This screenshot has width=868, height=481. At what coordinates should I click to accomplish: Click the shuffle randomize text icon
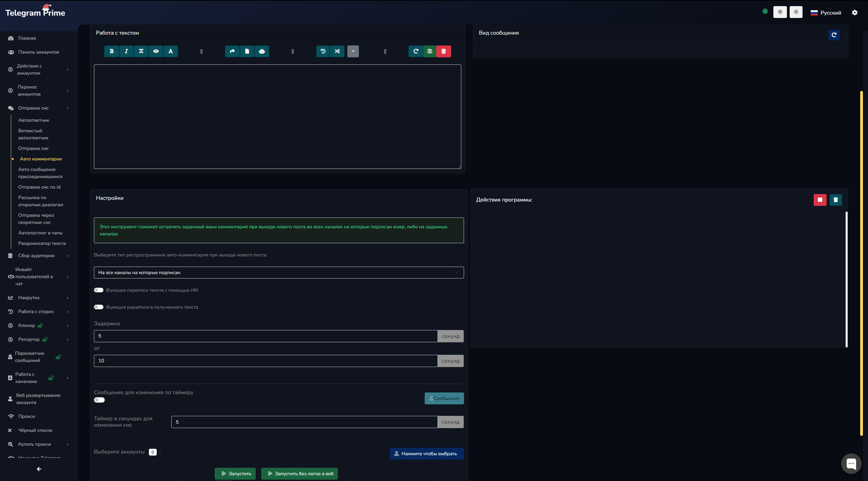click(337, 51)
